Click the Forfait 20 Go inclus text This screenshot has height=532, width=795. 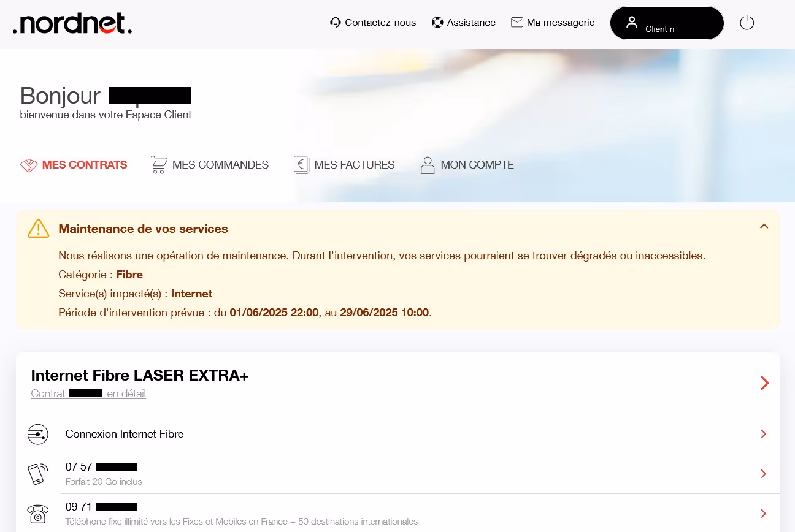tap(104, 482)
